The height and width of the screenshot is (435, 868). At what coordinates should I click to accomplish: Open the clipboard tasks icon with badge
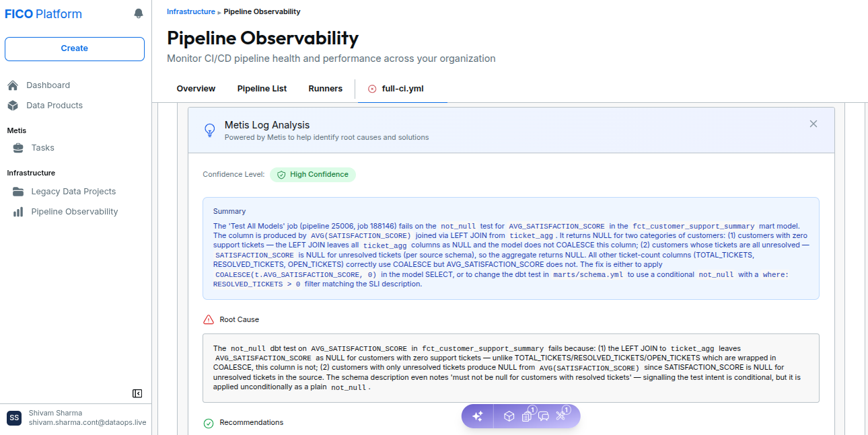pos(527,416)
